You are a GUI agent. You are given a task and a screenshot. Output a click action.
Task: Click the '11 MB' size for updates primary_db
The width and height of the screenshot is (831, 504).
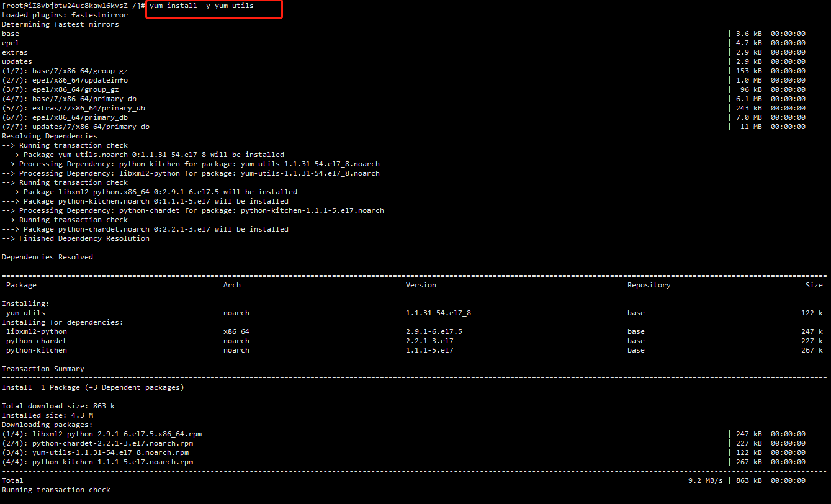751,127
